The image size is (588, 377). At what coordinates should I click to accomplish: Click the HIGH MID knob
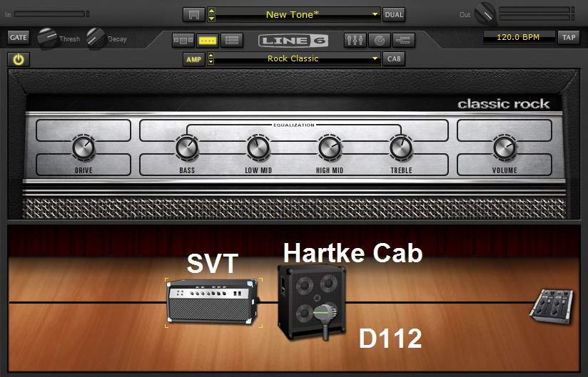[330, 147]
